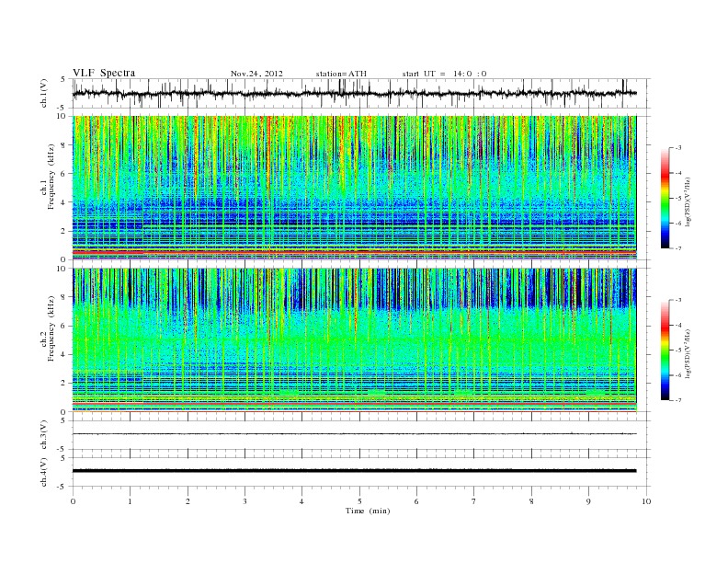Click time axis tick label "8"
Viewport: 728px width, 563px height.
[531, 501]
